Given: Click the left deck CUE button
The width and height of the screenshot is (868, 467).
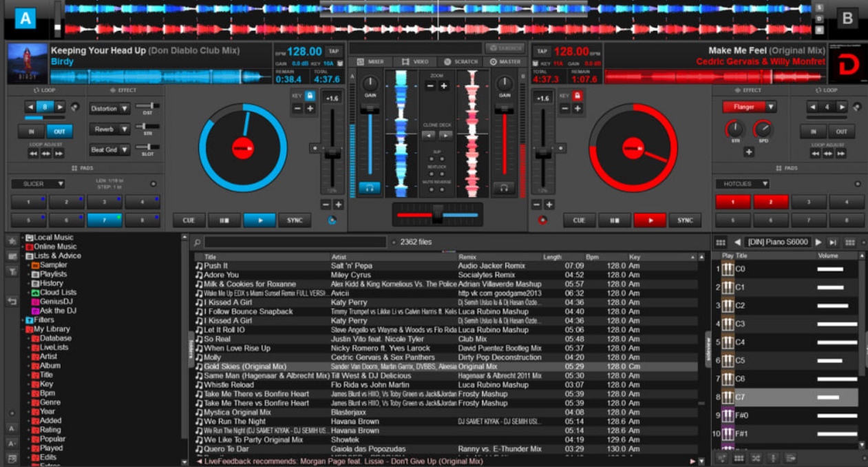Looking at the screenshot, I should coord(189,220).
